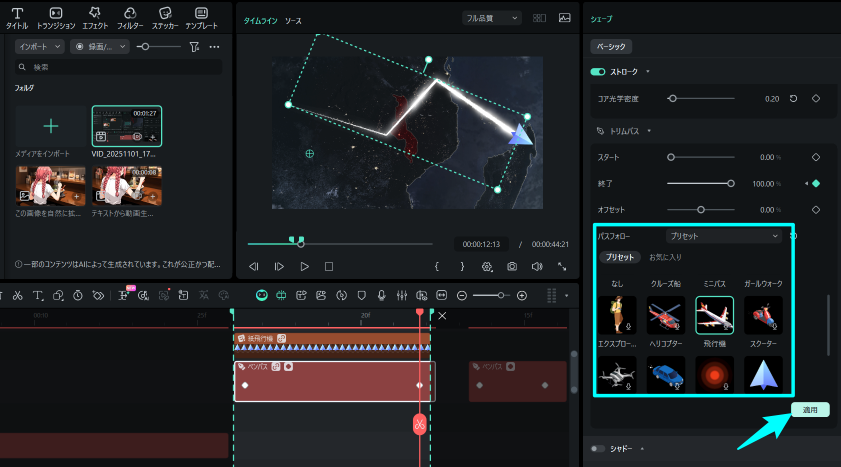
Task: Open the フル品質 preview quality dropdown
Action: (x=492, y=18)
